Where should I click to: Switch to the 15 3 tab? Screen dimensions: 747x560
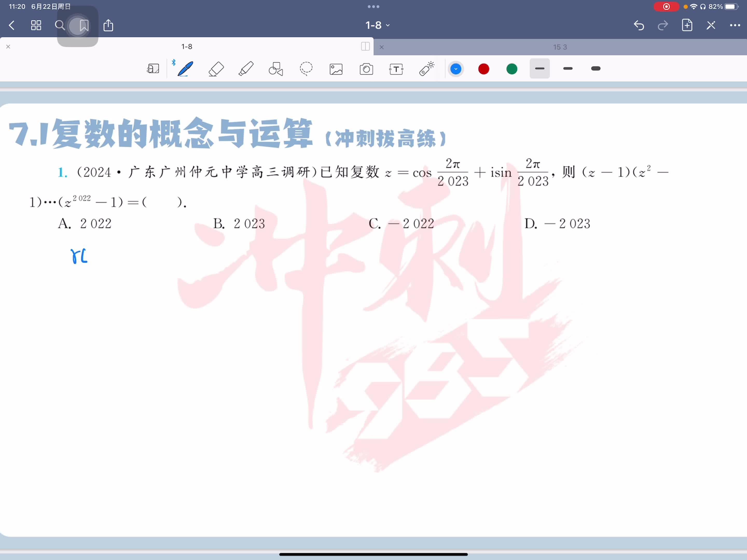559,47
